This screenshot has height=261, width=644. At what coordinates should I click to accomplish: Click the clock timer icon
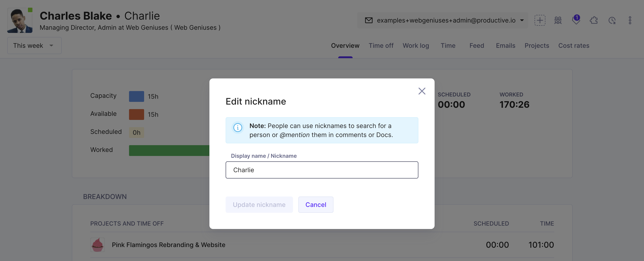[612, 21]
